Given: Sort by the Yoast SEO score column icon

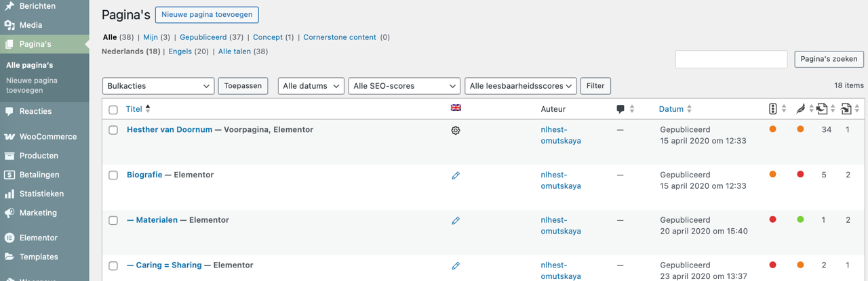Looking at the screenshot, I should (x=773, y=109).
